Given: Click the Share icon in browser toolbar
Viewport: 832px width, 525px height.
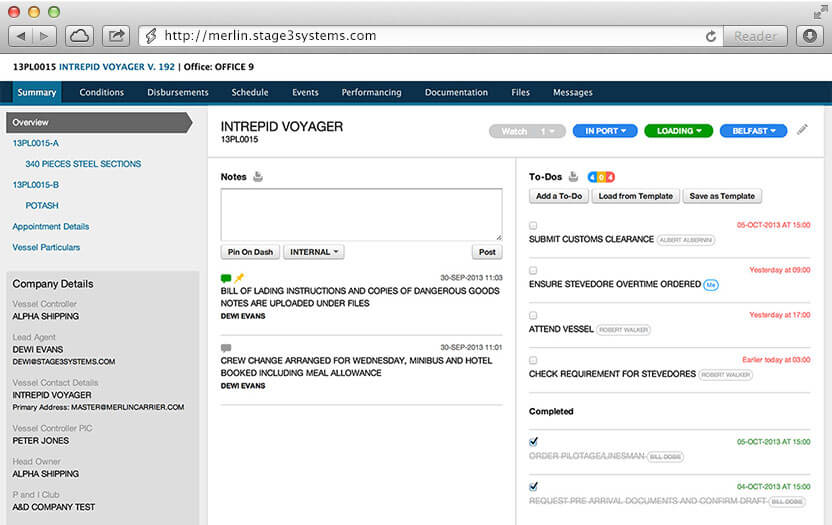Looking at the screenshot, I should coord(116,35).
